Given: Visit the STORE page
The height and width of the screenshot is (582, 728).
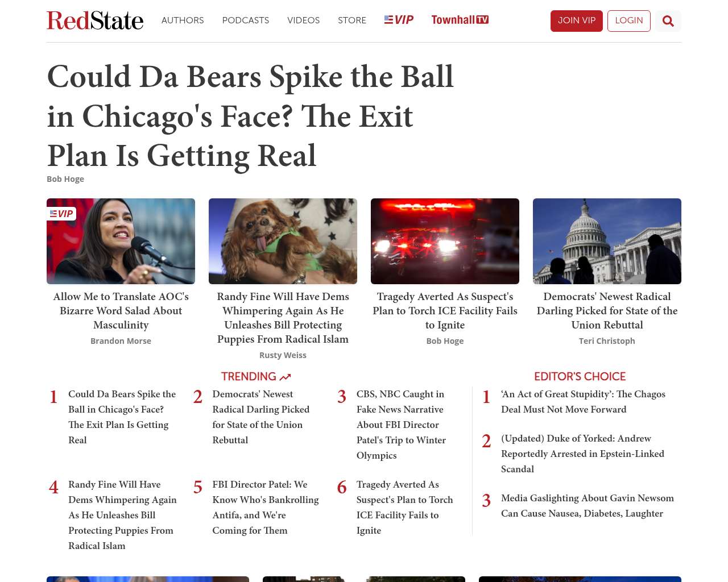Looking at the screenshot, I should [x=352, y=20].
